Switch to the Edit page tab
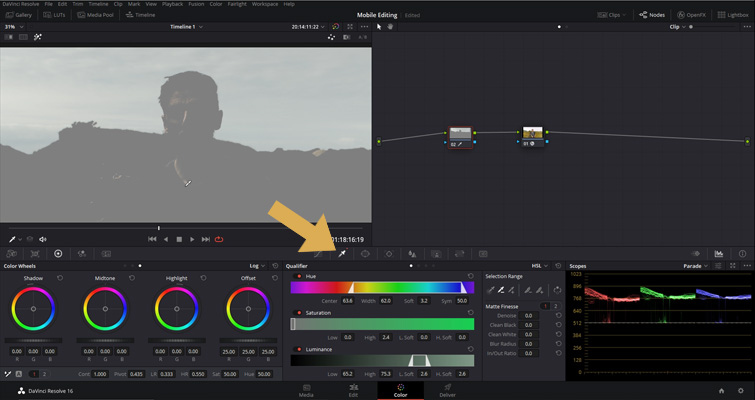This screenshot has height=400, width=755. click(353, 390)
